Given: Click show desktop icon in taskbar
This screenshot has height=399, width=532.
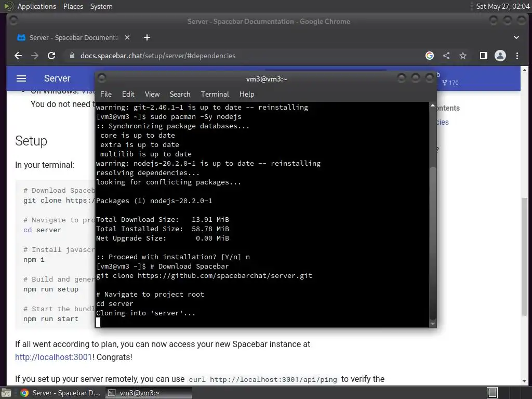Looking at the screenshot, I should tap(6, 393).
